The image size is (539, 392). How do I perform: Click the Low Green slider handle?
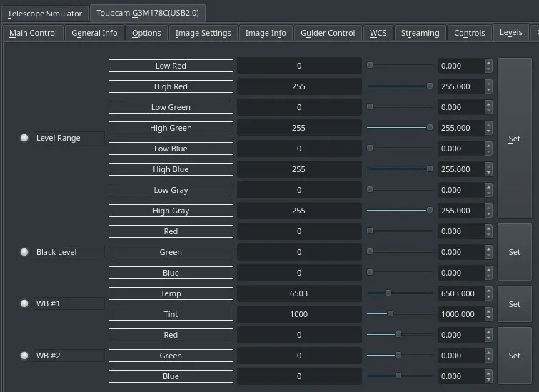(x=370, y=106)
